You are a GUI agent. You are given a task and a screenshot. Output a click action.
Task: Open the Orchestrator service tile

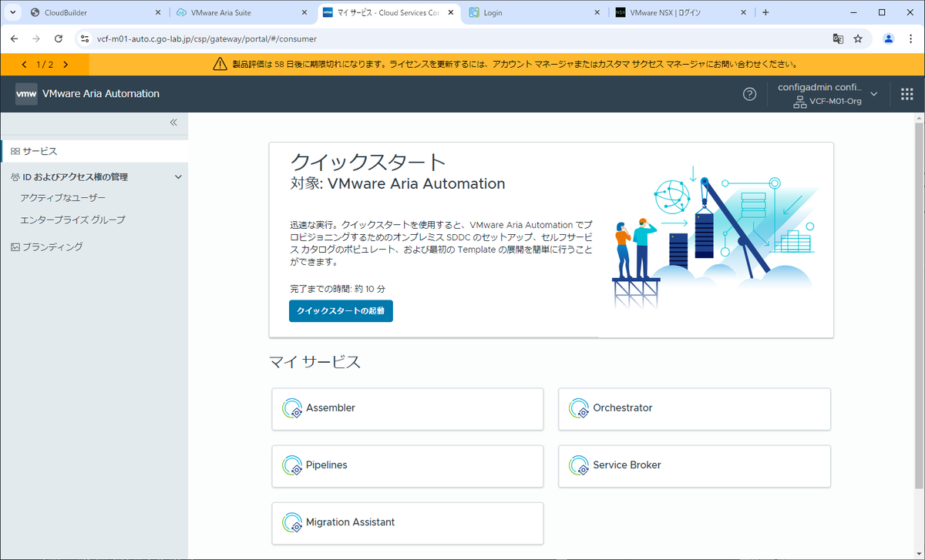pyautogui.click(x=695, y=408)
